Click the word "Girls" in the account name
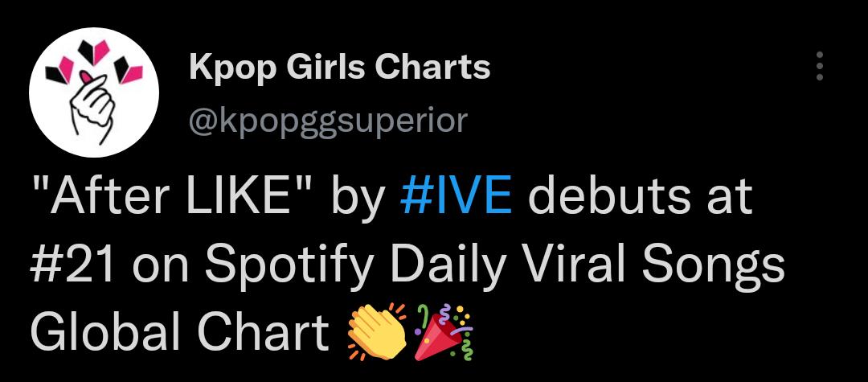This screenshot has height=382, width=868. coord(319,68)
